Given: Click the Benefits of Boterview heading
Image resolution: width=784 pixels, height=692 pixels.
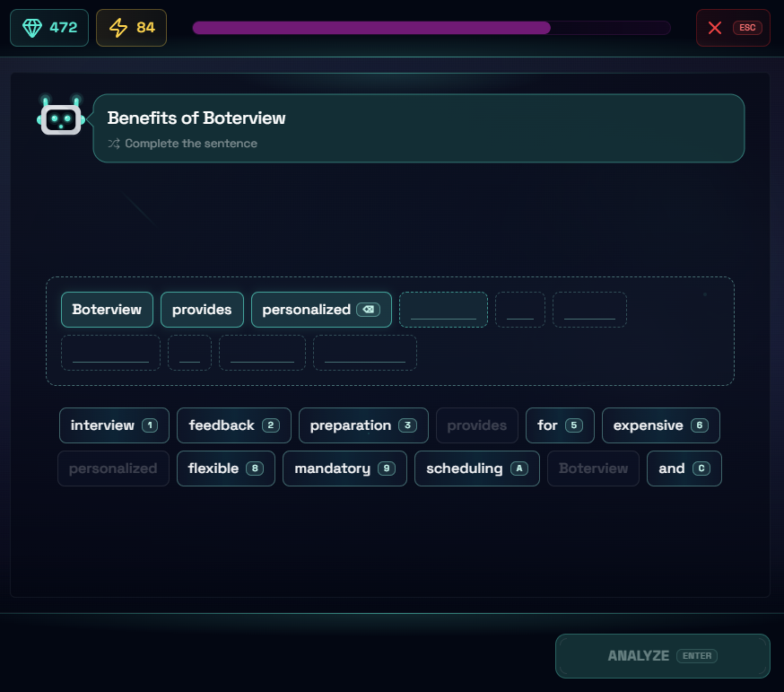Looking at the screenshot, I should tap(196, 118).
